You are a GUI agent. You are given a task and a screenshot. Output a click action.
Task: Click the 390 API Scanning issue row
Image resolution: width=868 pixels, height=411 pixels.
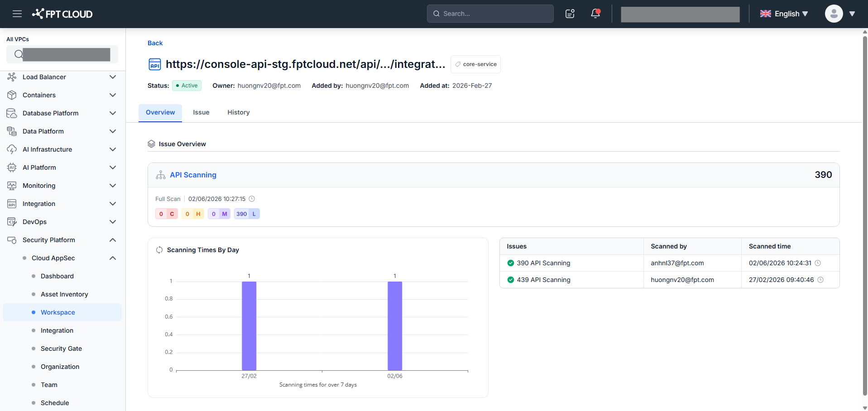[x=669, y=263]
